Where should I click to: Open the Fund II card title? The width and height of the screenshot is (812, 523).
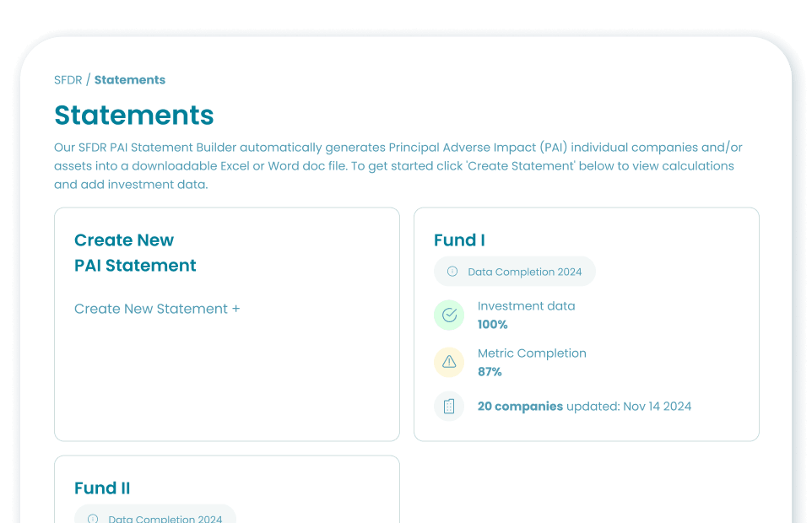(x=102, y=488)
